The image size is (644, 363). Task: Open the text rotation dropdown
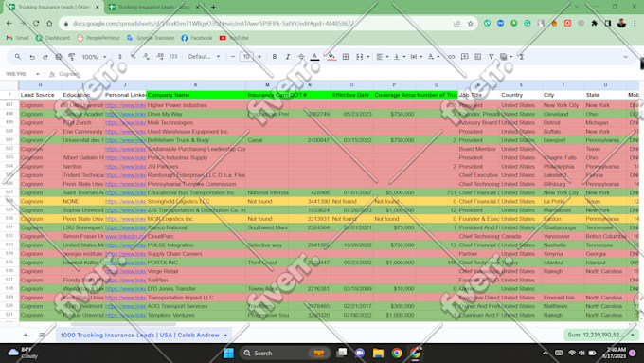(434, 57)
